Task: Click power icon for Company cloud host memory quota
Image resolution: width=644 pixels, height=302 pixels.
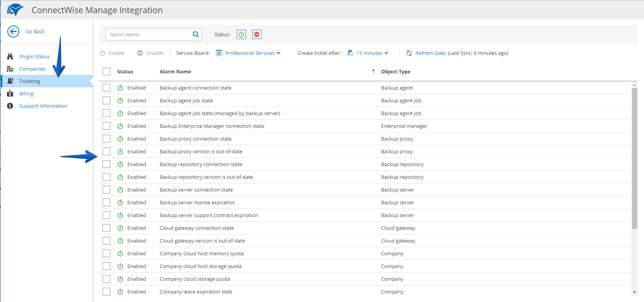Action: (x=120, y=253)
